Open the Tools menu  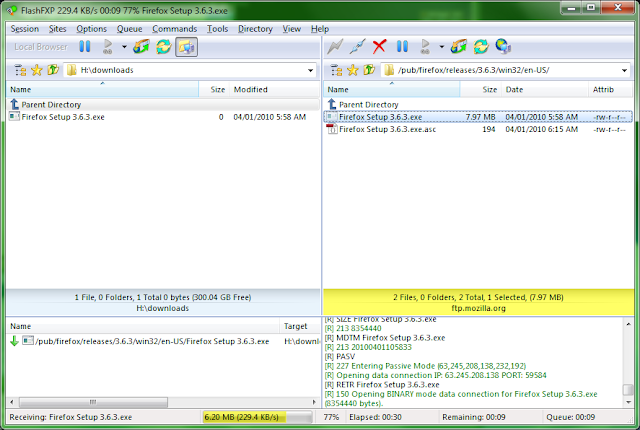[217, 29]
